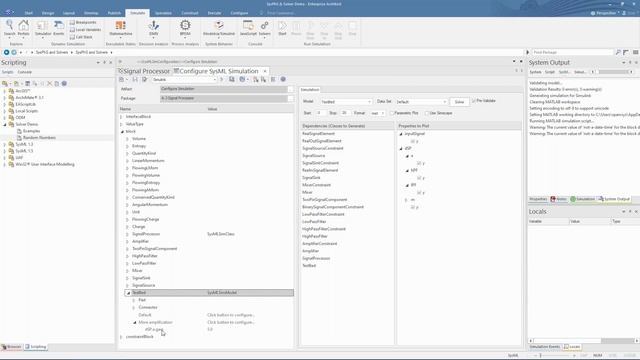Switch to the Publish ribbon tab

coord(114,13)
